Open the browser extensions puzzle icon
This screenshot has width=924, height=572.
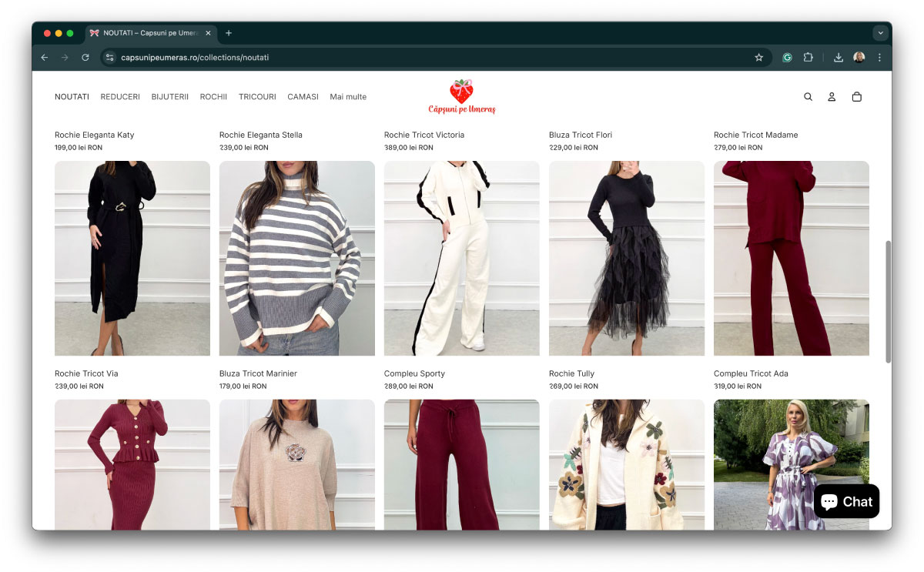click(808, 57)
